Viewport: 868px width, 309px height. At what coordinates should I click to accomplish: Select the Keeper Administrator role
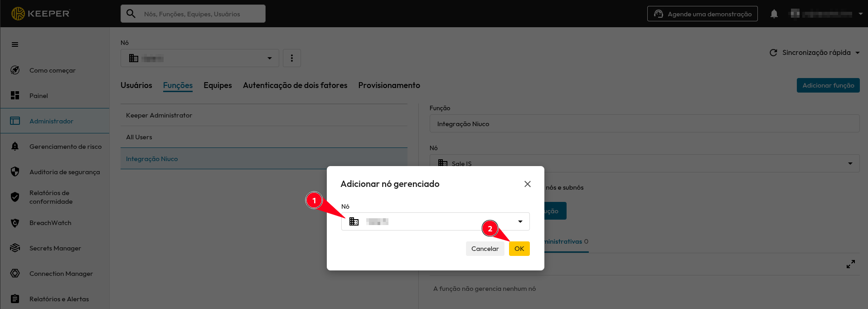(x=264, y=115)
